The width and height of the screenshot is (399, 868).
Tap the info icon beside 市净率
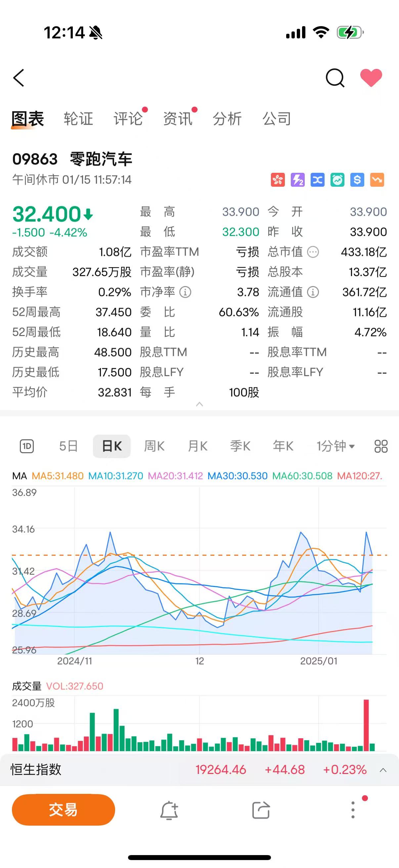tap(185, 292)
